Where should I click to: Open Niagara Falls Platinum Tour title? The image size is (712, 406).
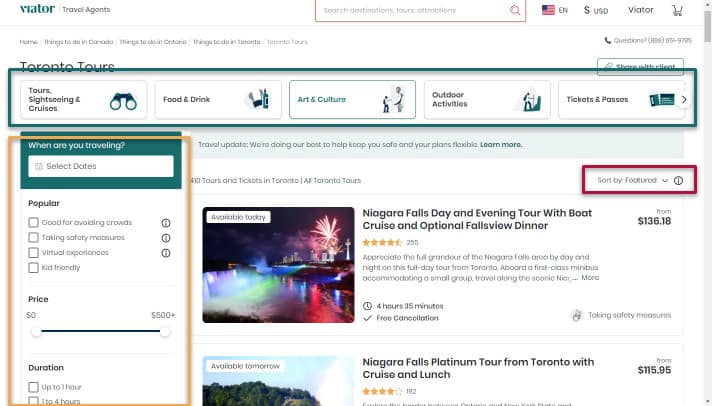pyautogui.click(x=478, y=368)
